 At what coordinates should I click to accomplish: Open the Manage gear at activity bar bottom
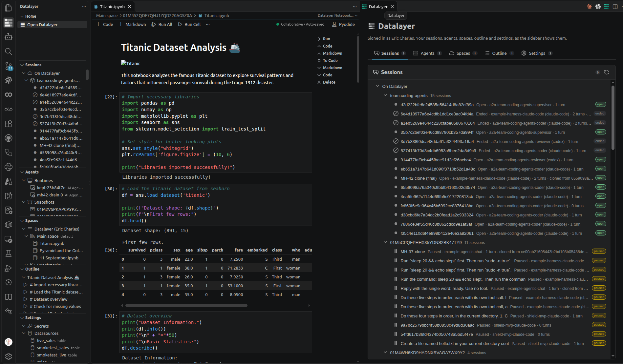point(9,356)
